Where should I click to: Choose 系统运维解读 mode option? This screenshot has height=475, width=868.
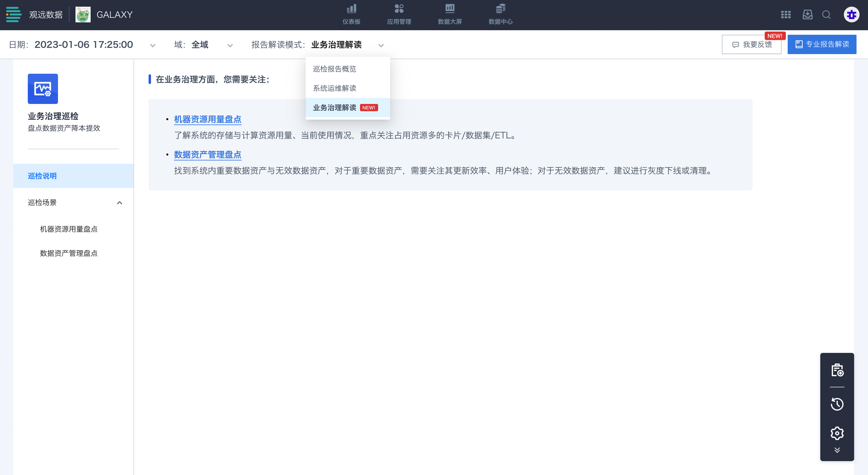334,88
